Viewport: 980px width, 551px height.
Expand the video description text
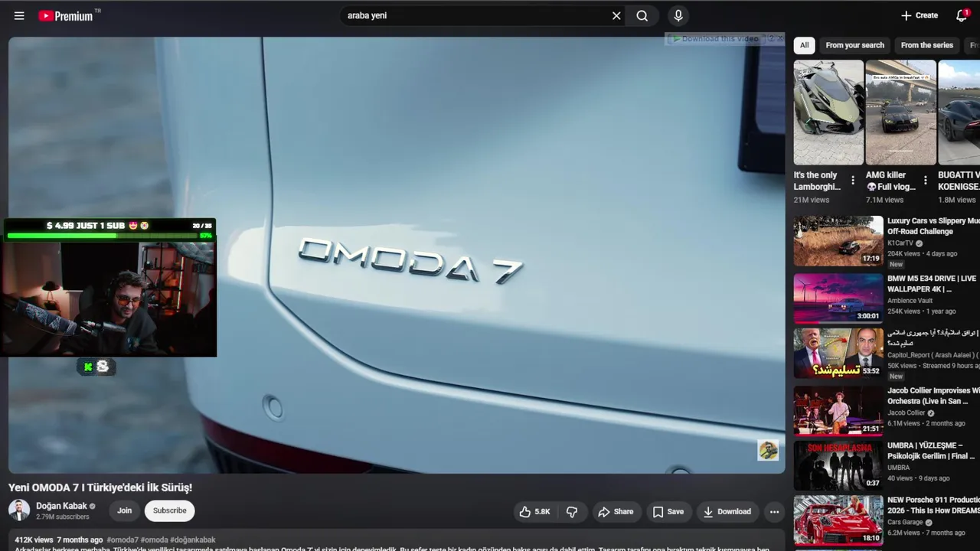point(397,540)
